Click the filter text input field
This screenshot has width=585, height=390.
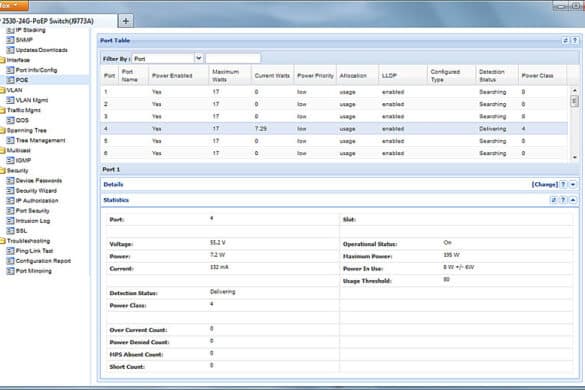pos(233,59)
